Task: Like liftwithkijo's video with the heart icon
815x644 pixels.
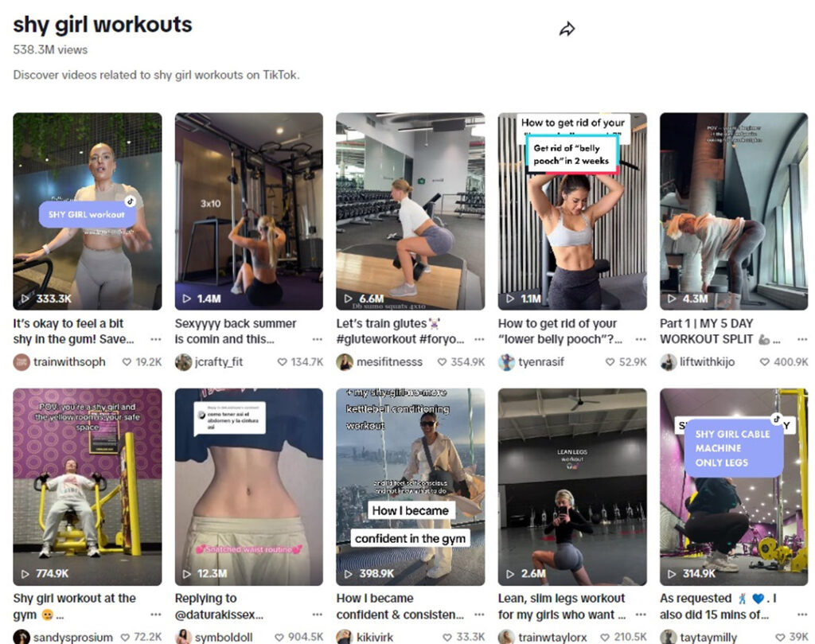Action: point(765,361)
